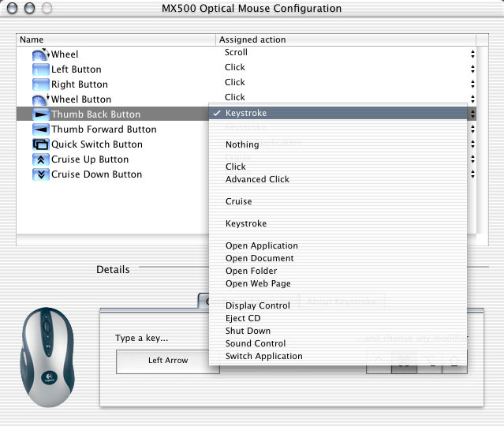504x427 pixels.
Task: Choose unchecked Keystroke entry below Cruise
Action: click(x=338, y=223)
